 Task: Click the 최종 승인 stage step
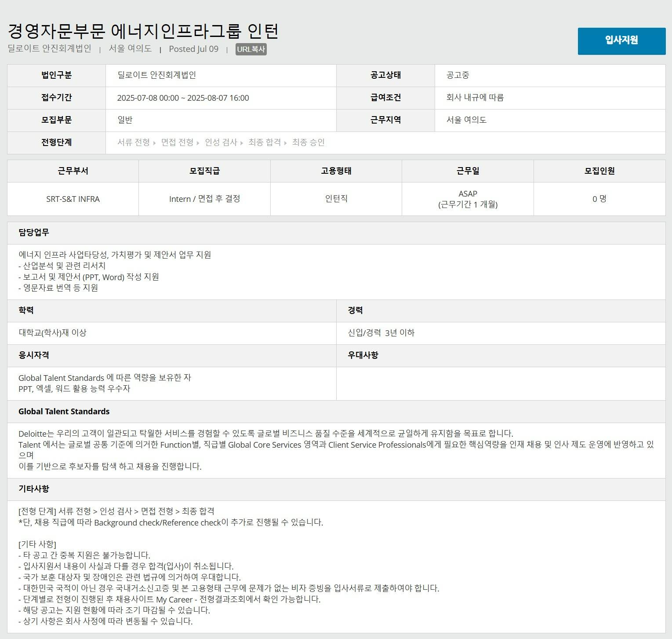click(309, 142)
